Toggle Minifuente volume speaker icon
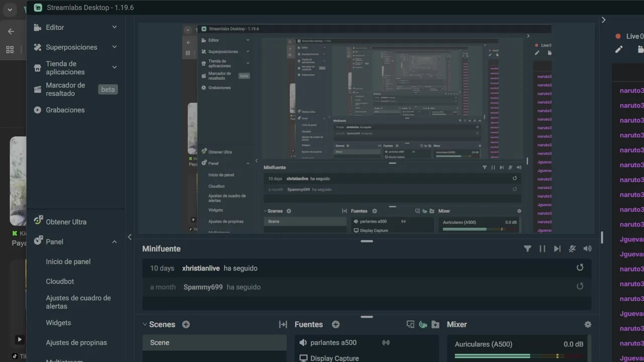 pos(587,248)
